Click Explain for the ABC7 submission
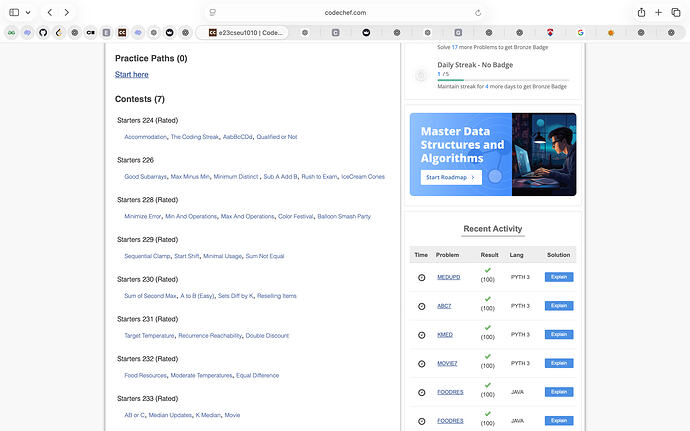Viewport: 690px width, 431px height. (x=559, y=306)
